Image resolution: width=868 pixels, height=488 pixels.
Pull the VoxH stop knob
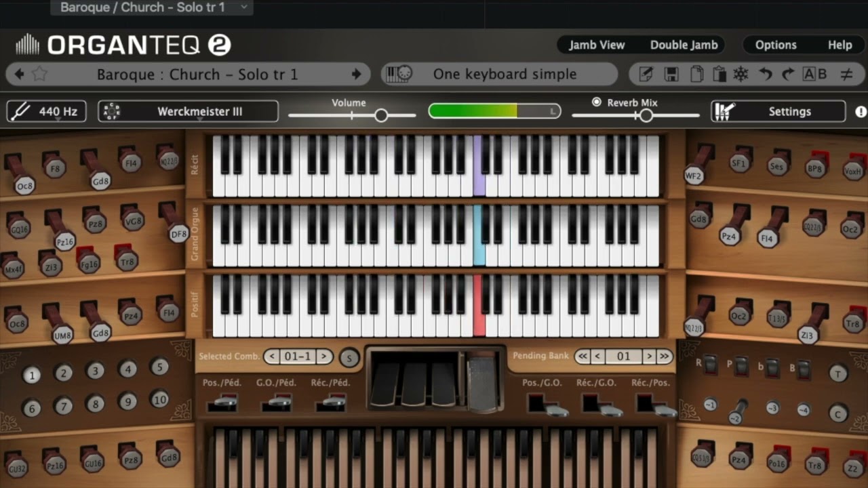pyautogui.click(x=854, y=169)
